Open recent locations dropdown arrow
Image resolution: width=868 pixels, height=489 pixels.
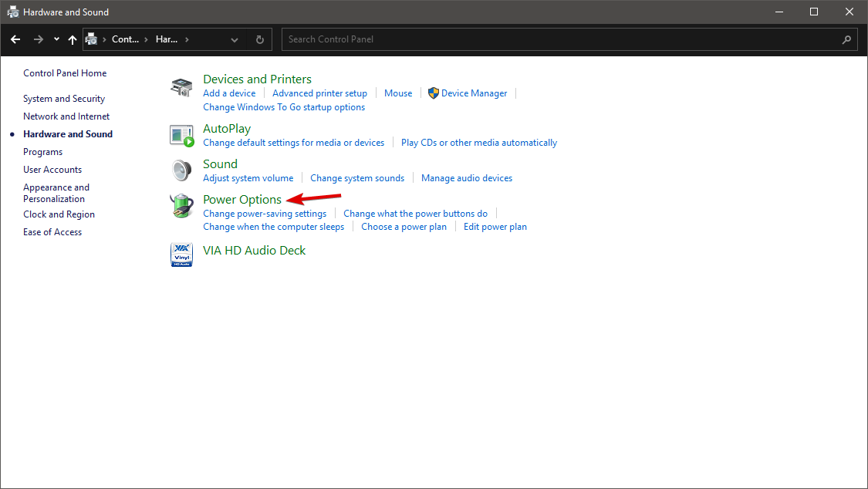pyautogui.click(x=56, y=39)
